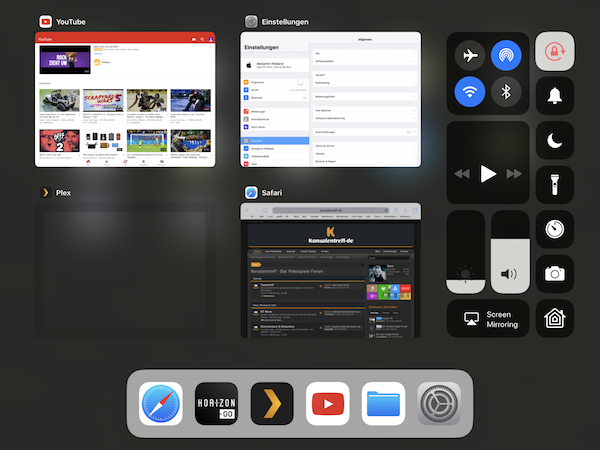The image size is (600, 450).
Task: Select highlighted Allgemein row in Einstellungen card
Action: [275, 141]
